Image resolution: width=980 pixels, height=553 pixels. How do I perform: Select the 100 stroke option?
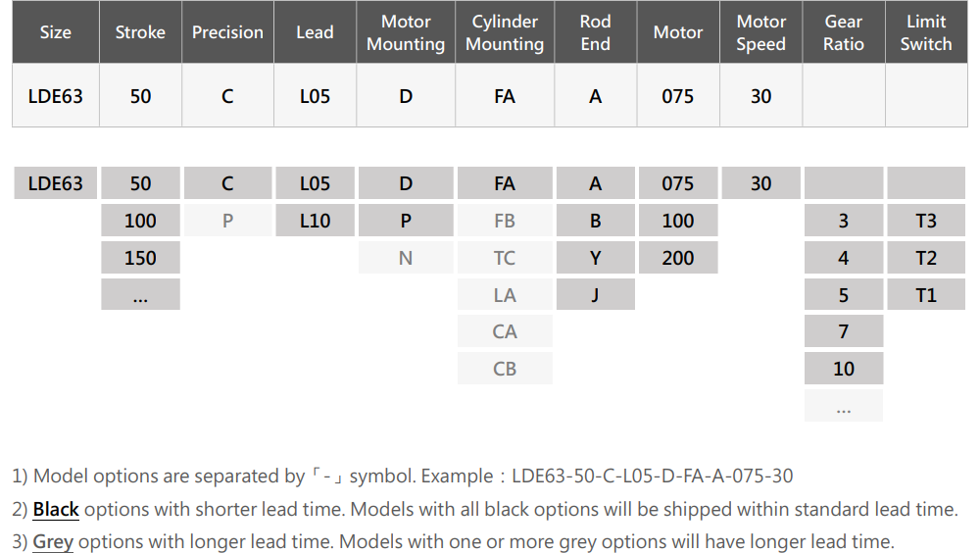tap(140, 221)
